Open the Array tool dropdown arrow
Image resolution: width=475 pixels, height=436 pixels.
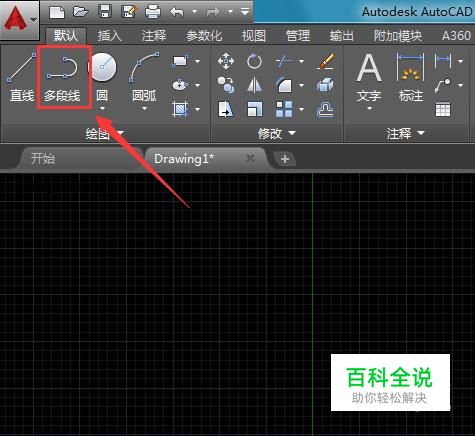pos(301,109)
